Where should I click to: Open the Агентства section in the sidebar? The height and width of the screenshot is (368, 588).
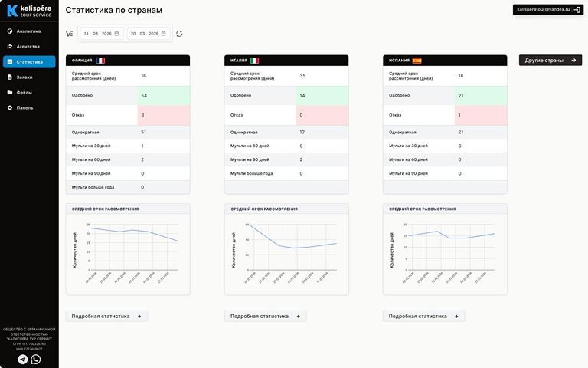pos(29,47)
